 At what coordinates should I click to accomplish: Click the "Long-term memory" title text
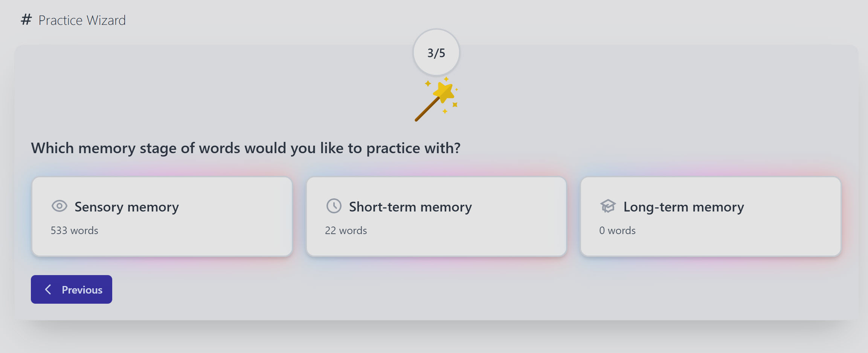[x=683, y=207]
